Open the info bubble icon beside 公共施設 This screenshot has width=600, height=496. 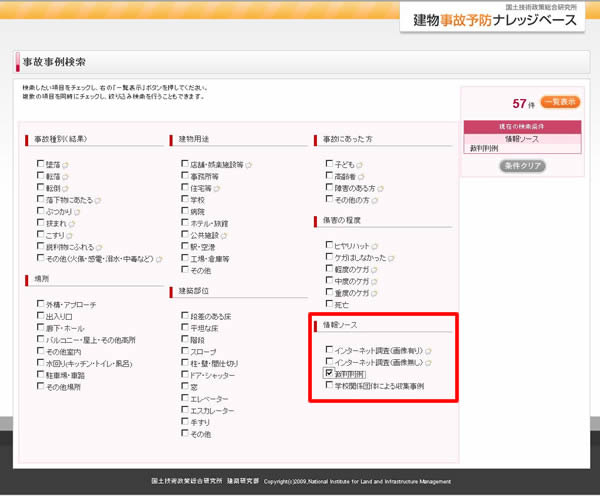click(x=224, y=236)
